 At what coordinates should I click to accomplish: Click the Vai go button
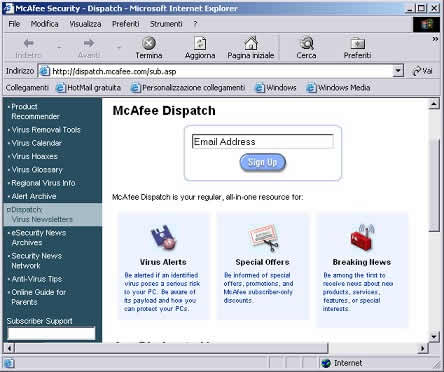(x=422, y=71)
